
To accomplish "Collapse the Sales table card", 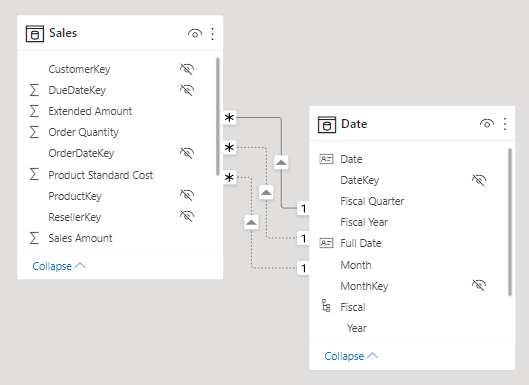I will click(59, 266).
